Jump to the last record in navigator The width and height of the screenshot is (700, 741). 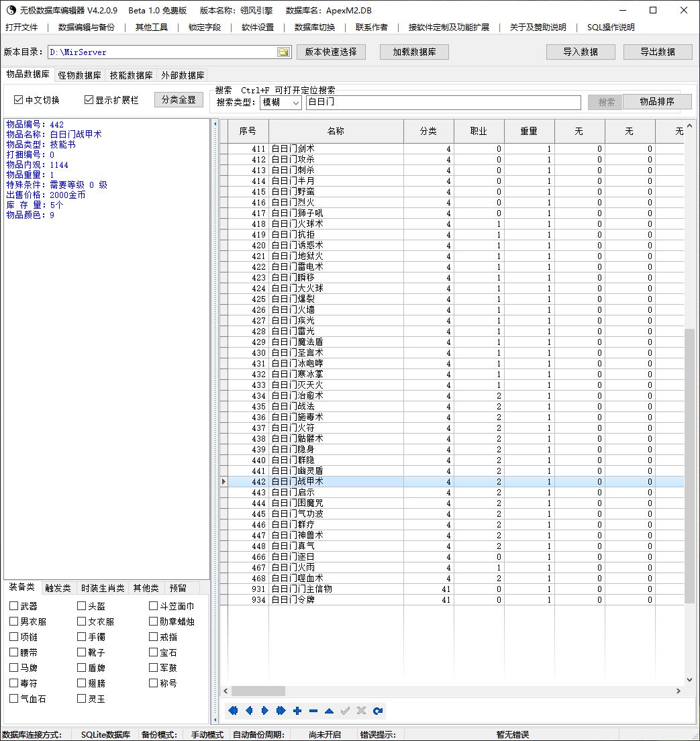click(x=281, y=711)
